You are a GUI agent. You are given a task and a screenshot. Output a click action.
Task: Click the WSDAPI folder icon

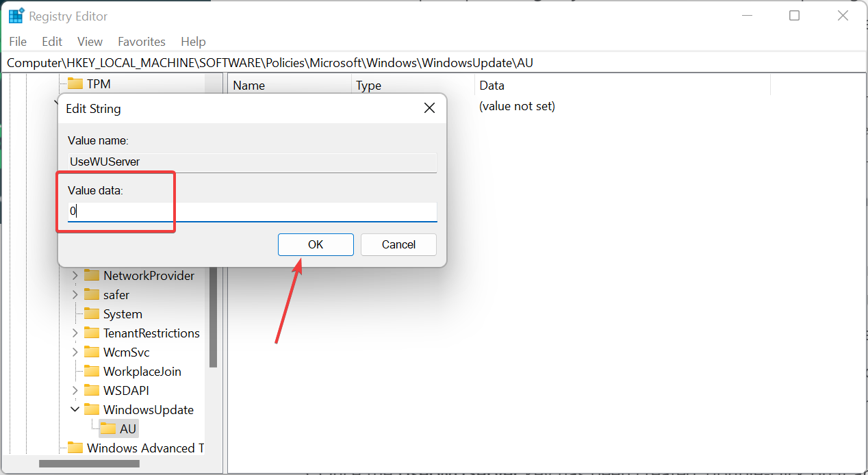(x=92, y=390)
